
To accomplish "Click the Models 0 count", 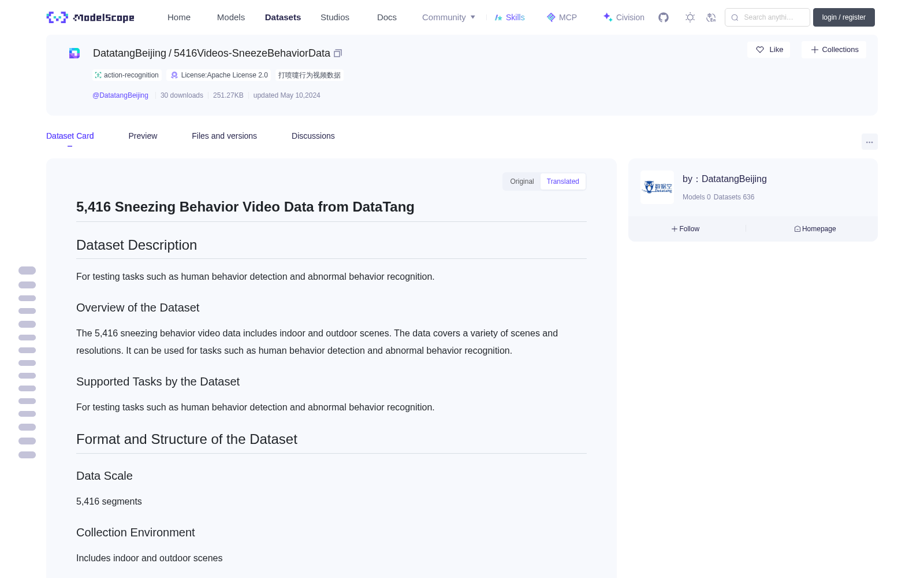I will (x=696, y=197).
